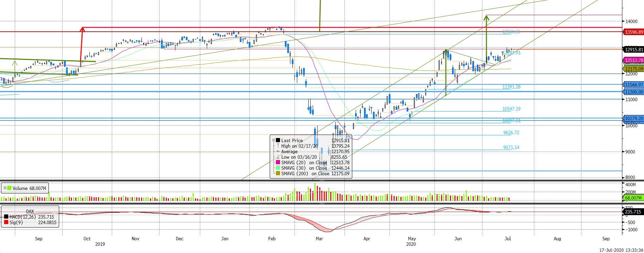Screen dimensions: 644x253
Task: Select the Average line icon in legend
Action: [x=278, y=151]
